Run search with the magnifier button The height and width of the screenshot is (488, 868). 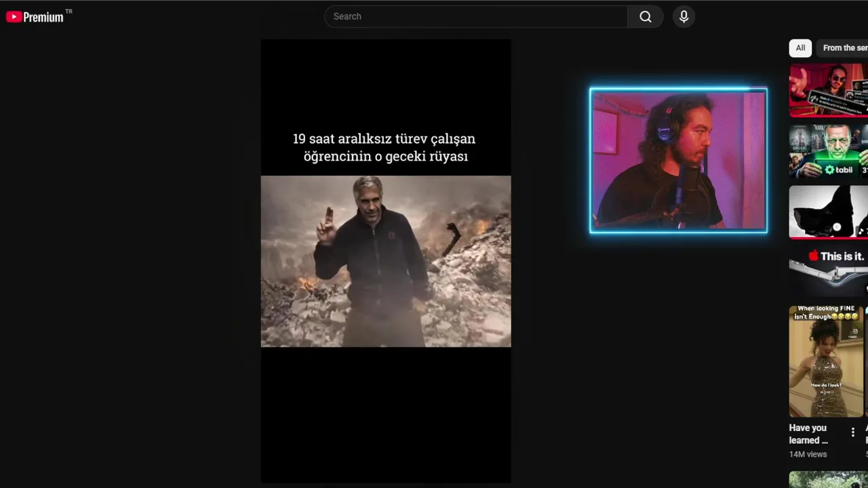click(x=646, y=16)
